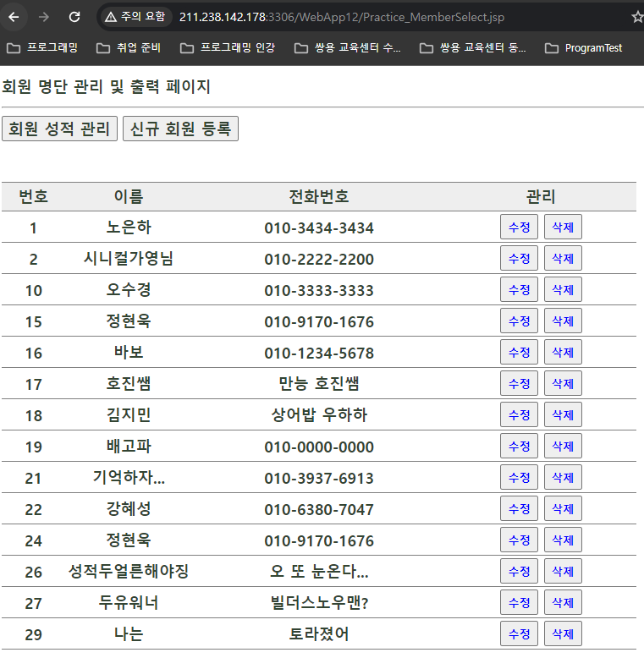
Task: Bookmark this page with star icon
Action: pyautogui.click(x=637, y=17)
